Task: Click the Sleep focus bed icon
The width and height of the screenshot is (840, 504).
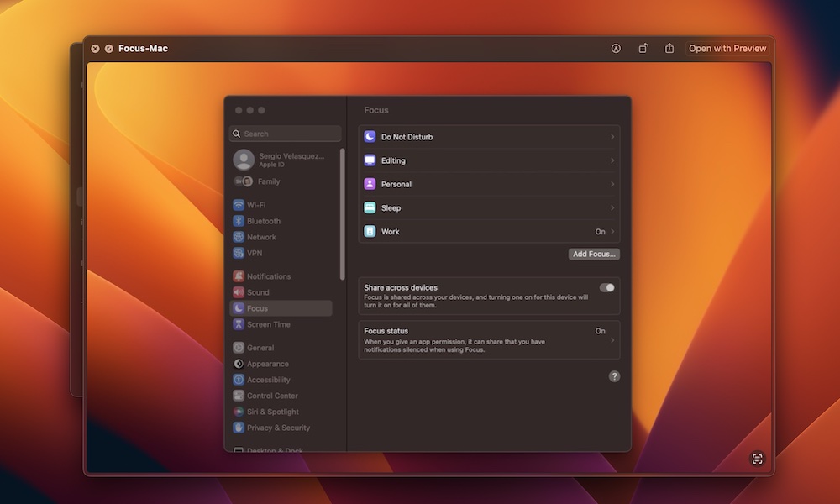Action: [370, 207]
